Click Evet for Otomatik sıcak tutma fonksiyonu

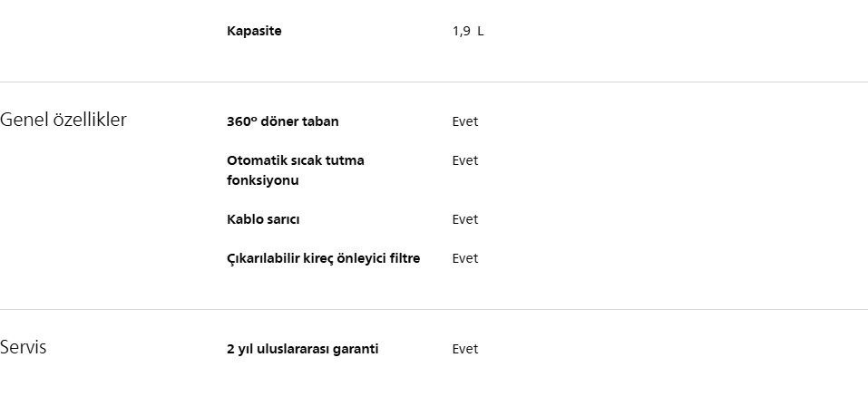click(x=464, y=160)
